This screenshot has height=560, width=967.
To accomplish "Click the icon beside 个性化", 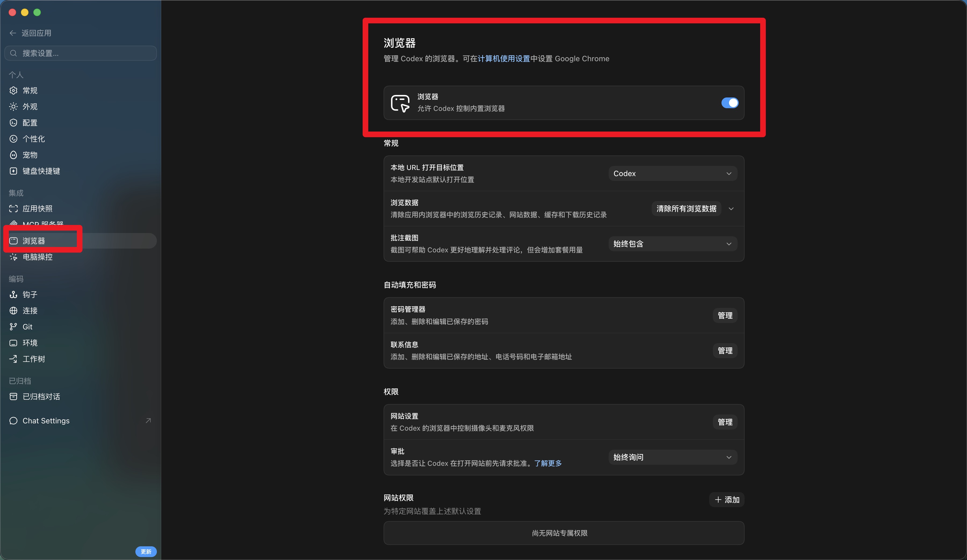I will tap(13, 139).
